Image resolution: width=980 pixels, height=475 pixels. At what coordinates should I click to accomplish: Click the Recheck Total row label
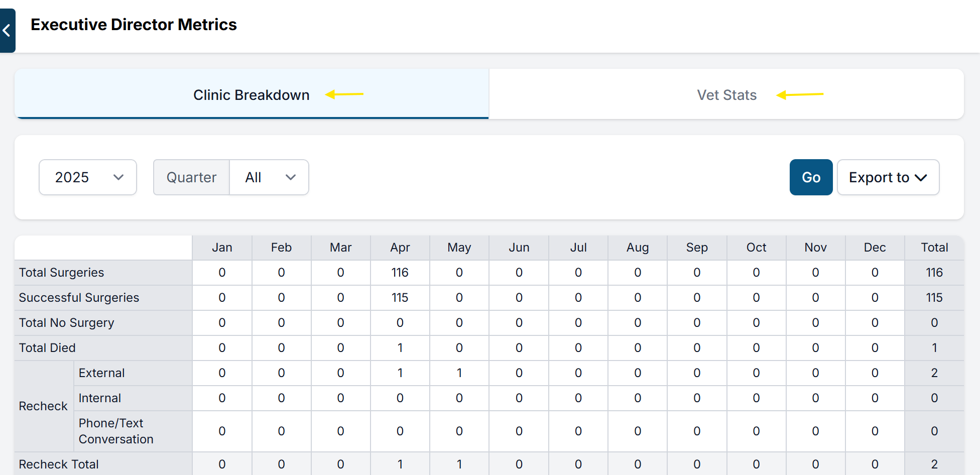point(59,464)
